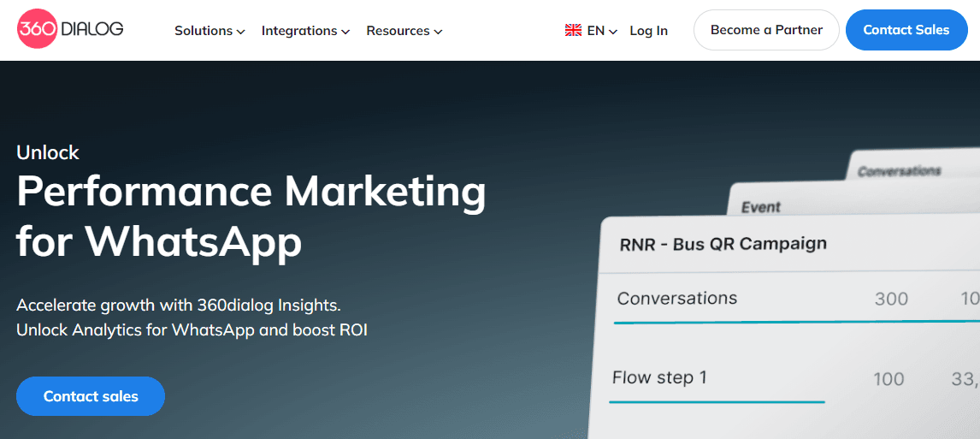Click the teal bar under Conversations

[x=795, y=322]
